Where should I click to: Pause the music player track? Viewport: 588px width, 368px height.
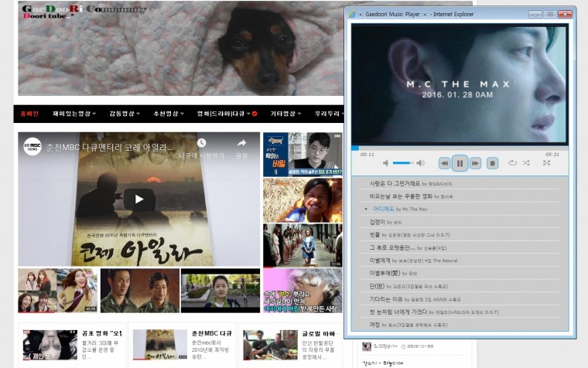[x=460, y=163]
